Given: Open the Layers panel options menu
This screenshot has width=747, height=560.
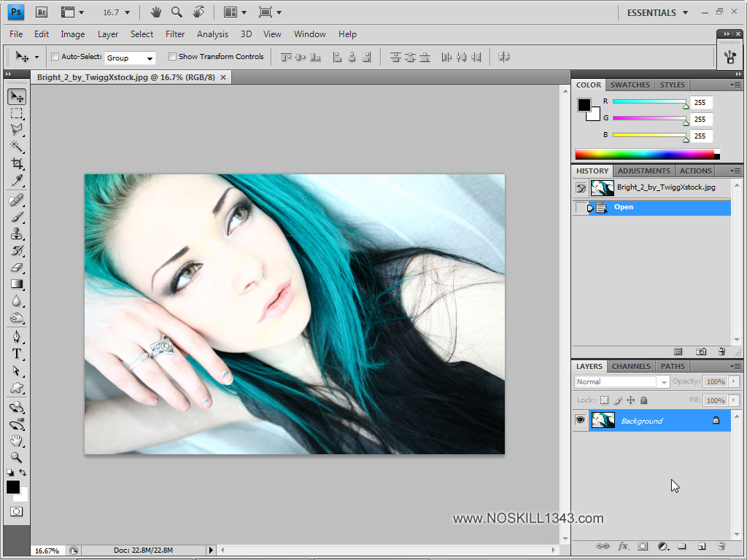Looking at the screenshot, I should (x=735, y=366).
